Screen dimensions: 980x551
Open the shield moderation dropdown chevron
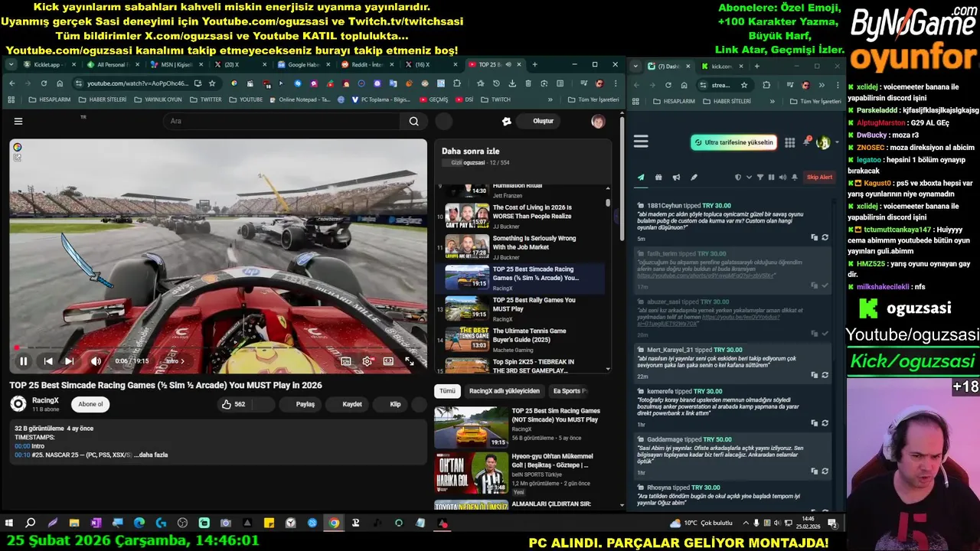coord(749,177)
